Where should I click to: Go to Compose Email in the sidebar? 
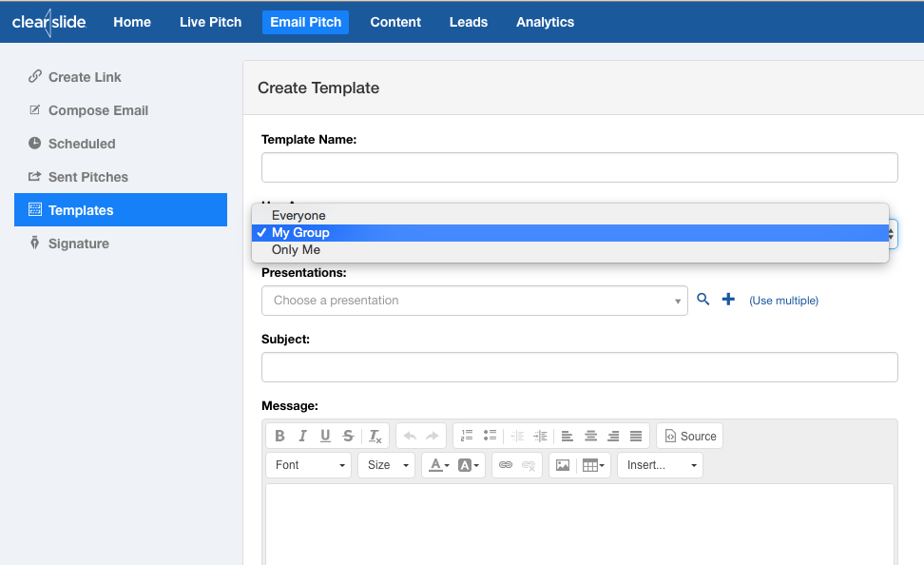(98, 110)
